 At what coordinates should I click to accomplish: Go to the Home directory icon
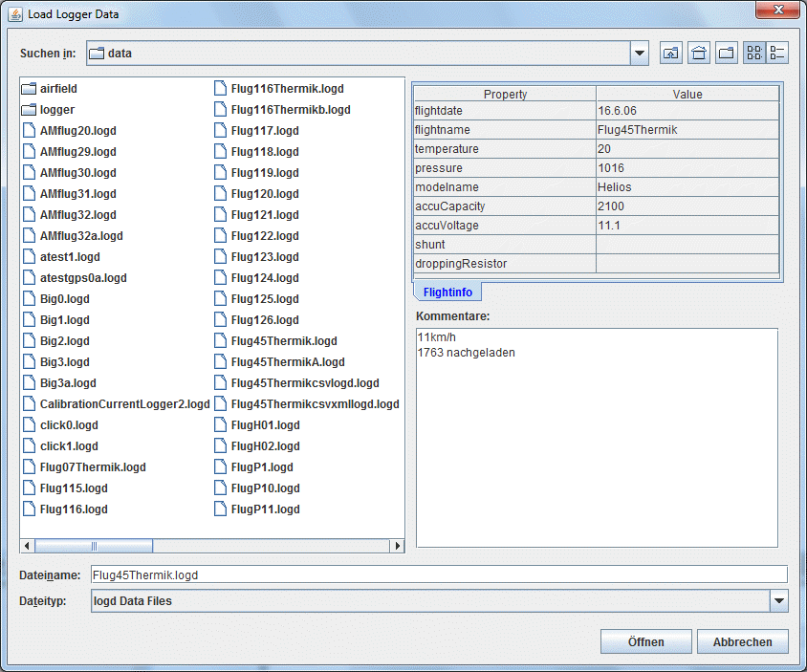click(700, 54)
